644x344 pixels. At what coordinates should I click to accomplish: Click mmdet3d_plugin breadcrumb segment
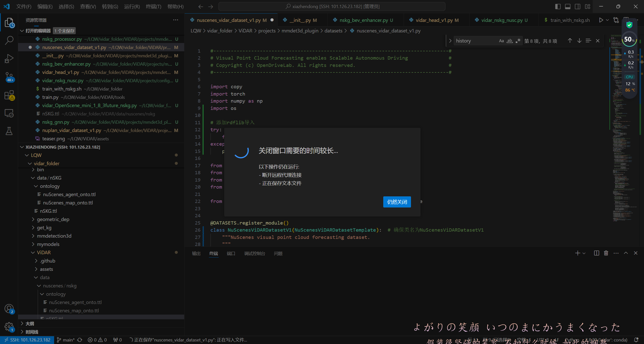coord(300,31)
